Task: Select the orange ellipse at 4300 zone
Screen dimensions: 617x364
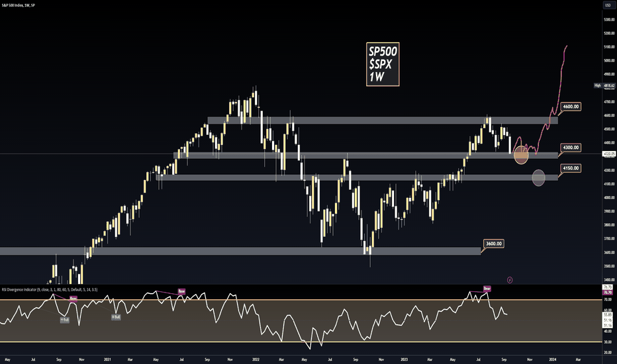Action: 521,155
